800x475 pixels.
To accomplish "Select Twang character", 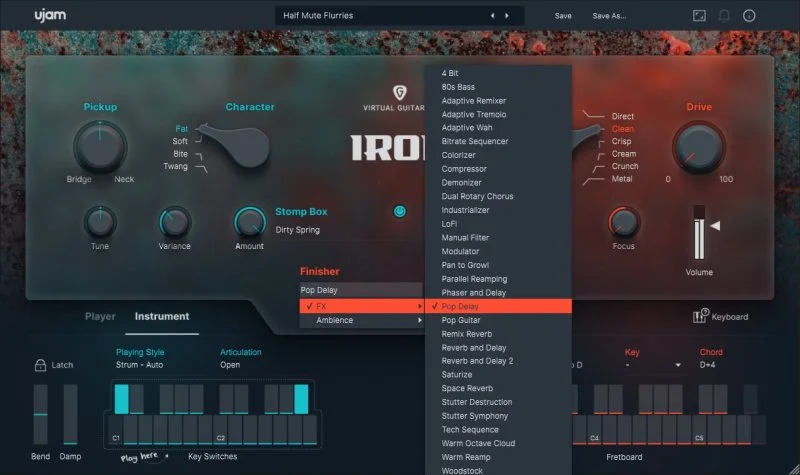I will click(x=176, y=166).
